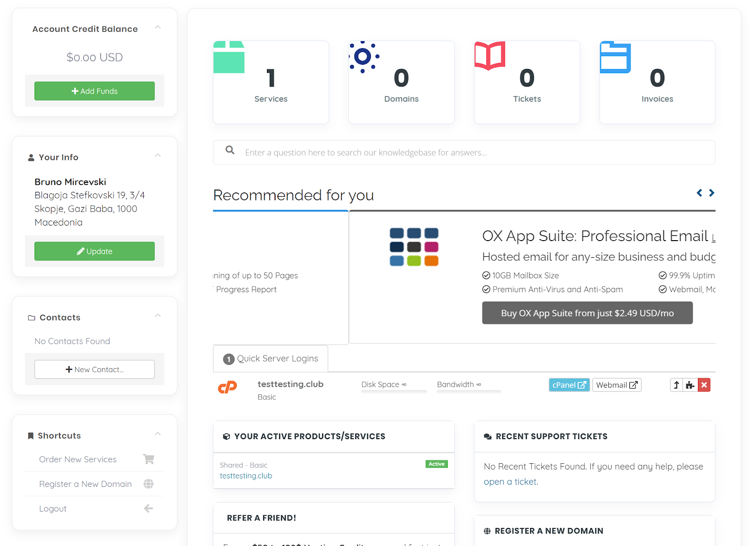Click the puzzle piece addon icon
The image size is (756, 546).
690,385
